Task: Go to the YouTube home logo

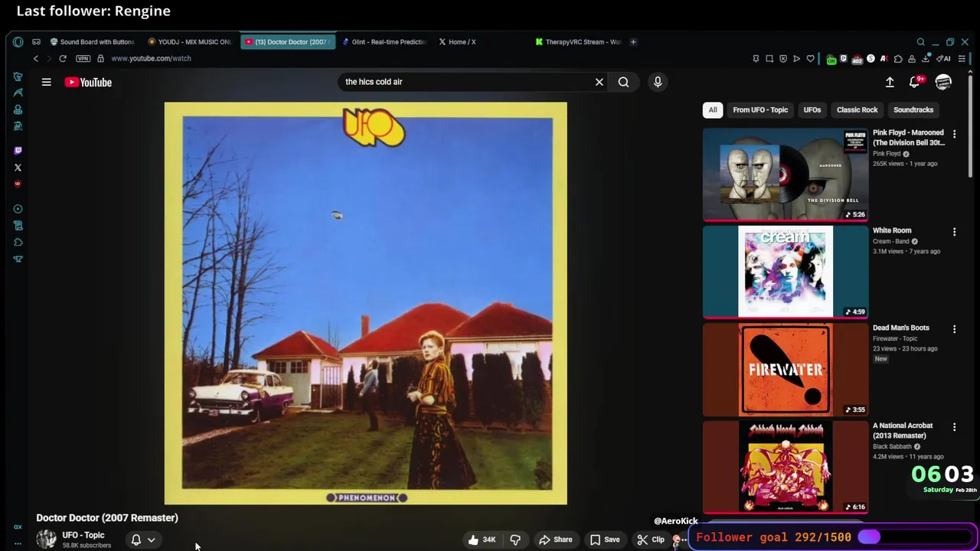Action: (x=88, y=82)
